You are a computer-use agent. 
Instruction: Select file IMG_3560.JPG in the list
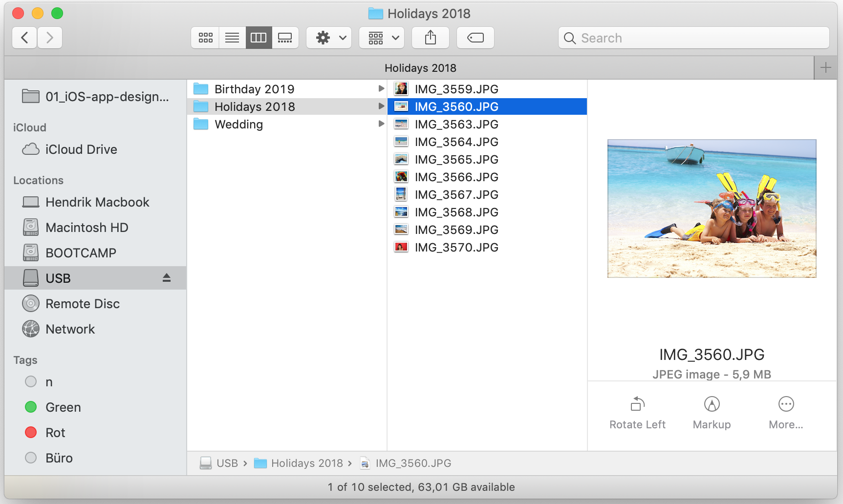[x=487, y=106]
